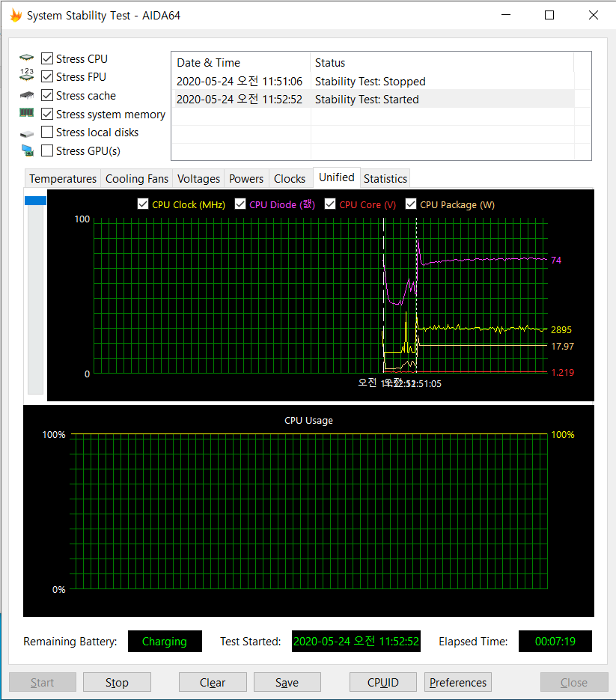Click the disk drive icon beside Stress local disks
The image size is (616, 700).
[27, 133]
